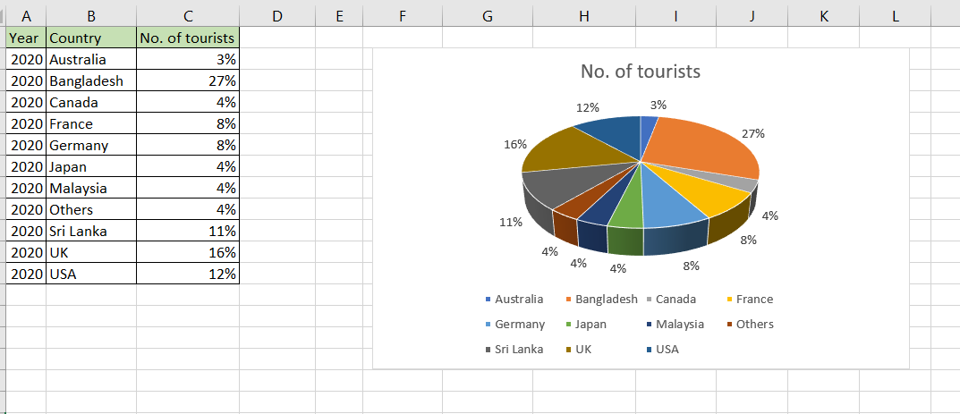Click the blue Australia pie slice

(x=647, y=132)
